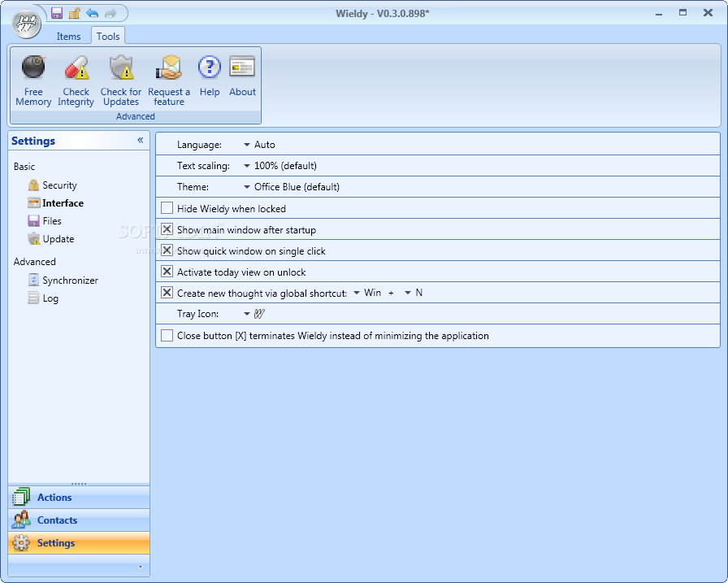Open the Actions navigation section
Viewport: 728px width, 583px height.
pos(79,498)
